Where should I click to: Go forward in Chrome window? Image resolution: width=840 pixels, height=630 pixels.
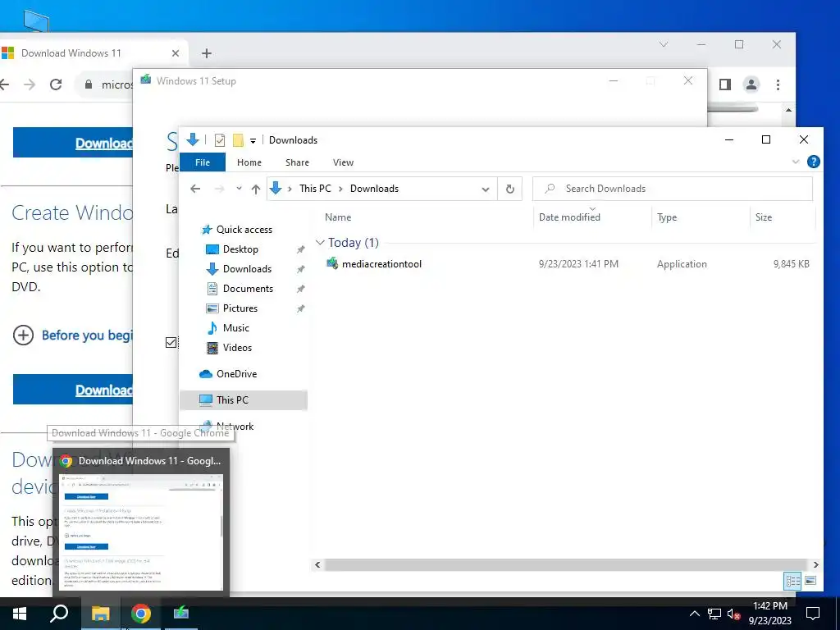tap(30, 84)
